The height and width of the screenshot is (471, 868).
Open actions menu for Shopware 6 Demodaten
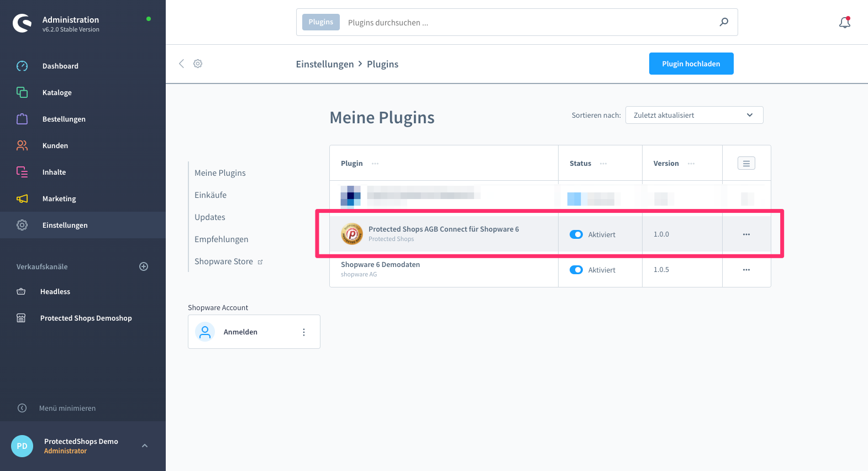point(746,270)
